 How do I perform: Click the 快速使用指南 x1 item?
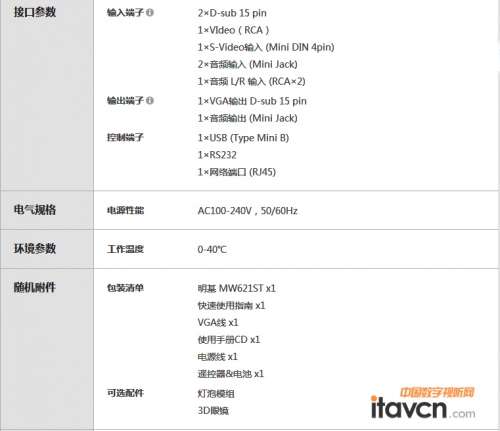[232, 305]
